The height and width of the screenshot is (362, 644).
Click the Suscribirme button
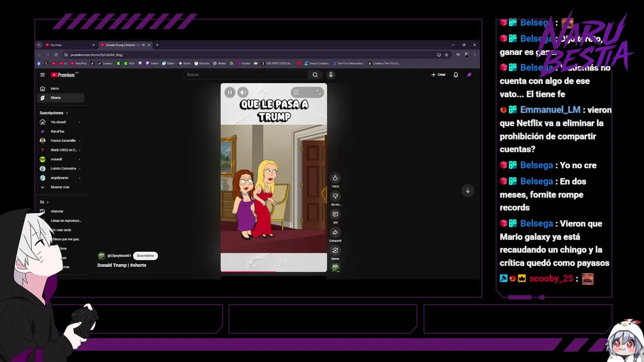[145, 255]
